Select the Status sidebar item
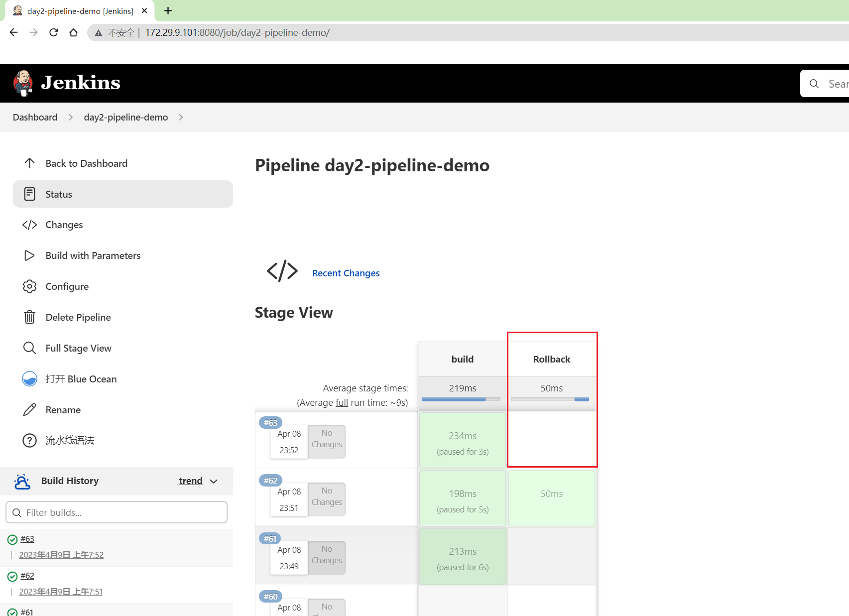 pyautogui.click(x=123, y=194)
